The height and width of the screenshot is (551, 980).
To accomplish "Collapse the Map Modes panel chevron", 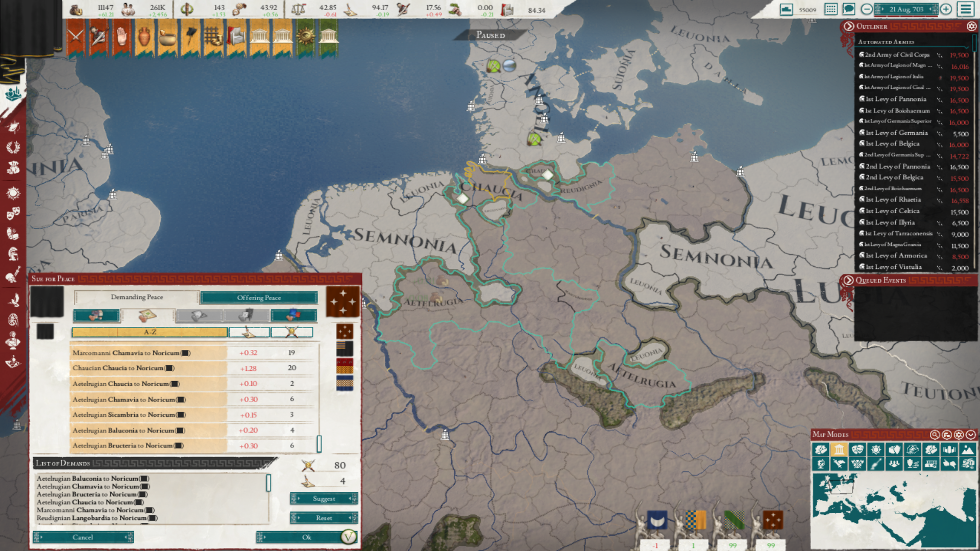I will (971, 435).
